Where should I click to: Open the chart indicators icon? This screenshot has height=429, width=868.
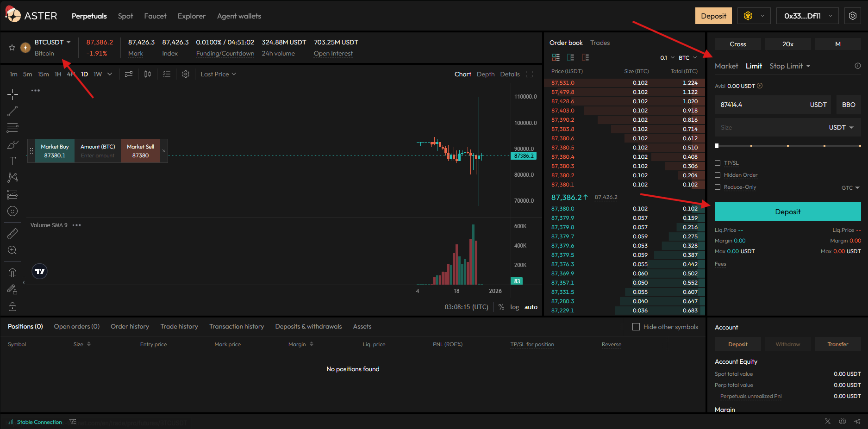pyautogui.click(x=129, y=74)
